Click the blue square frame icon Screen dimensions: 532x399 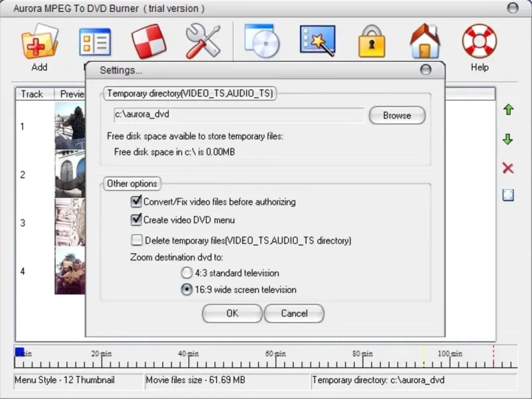(x=508, y=196)
